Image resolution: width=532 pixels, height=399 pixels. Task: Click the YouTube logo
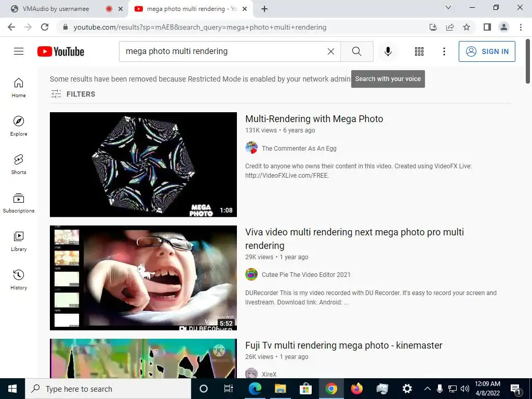point(61,51)
